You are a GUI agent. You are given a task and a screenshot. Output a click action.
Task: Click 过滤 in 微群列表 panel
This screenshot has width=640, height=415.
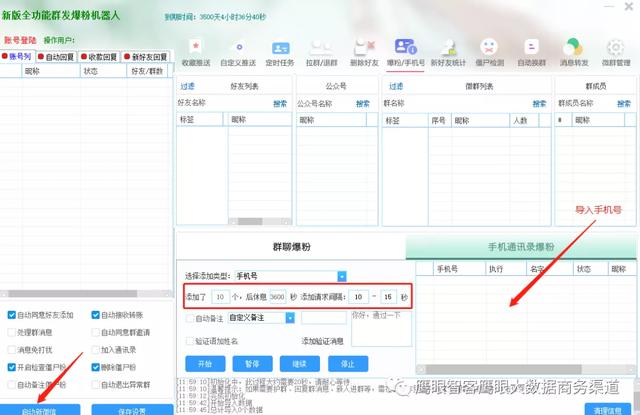(396, 86)
